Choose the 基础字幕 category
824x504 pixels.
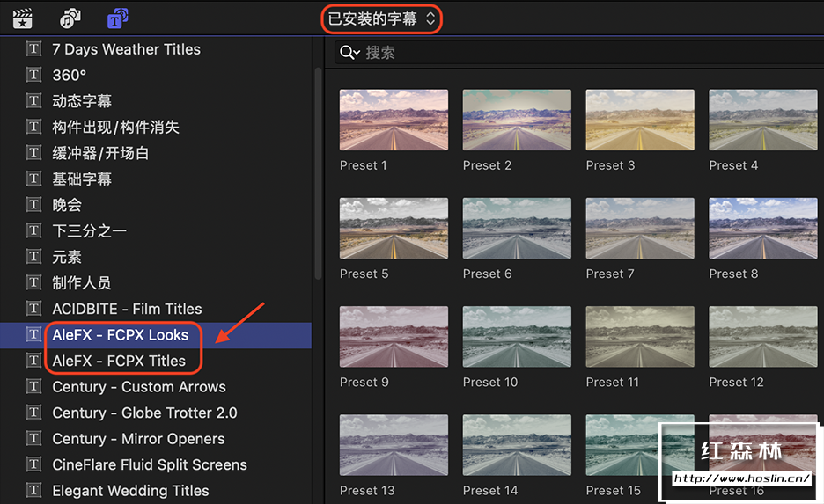[x=82, y=179]
